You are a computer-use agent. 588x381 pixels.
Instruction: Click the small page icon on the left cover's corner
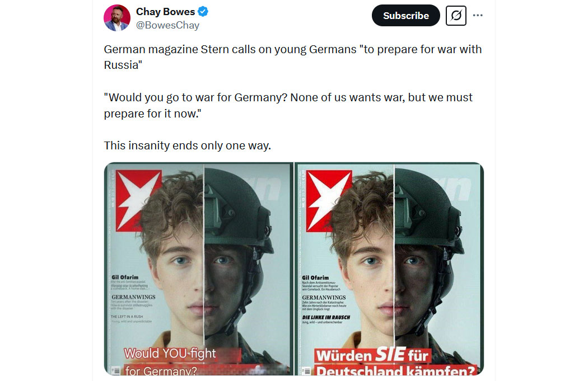tap(116, 371)
